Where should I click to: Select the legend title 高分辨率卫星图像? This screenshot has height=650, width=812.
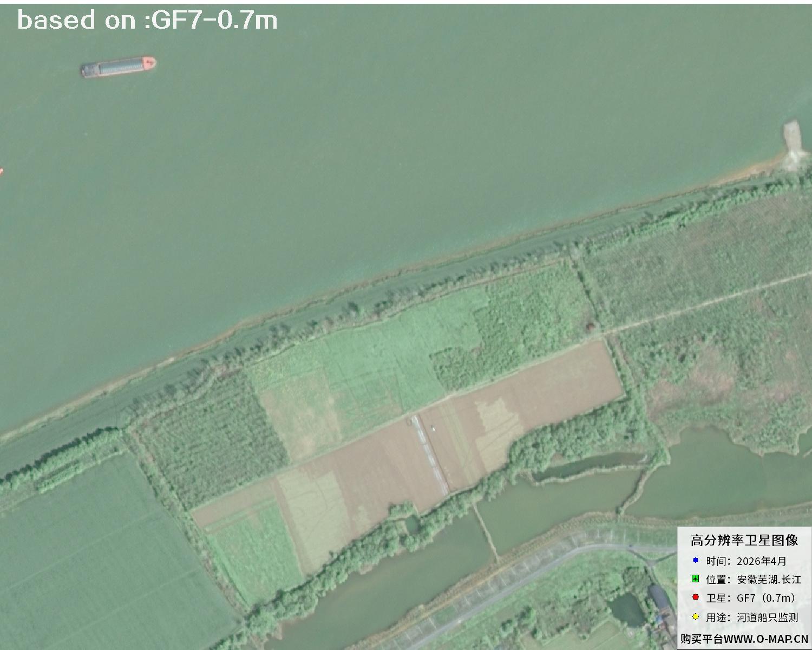(744, 540)
